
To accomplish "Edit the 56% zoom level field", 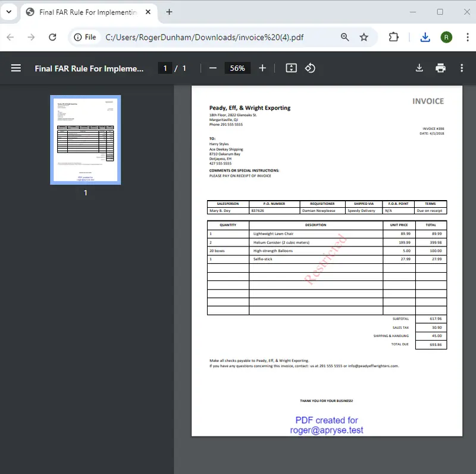I will (x=237, y=68).
